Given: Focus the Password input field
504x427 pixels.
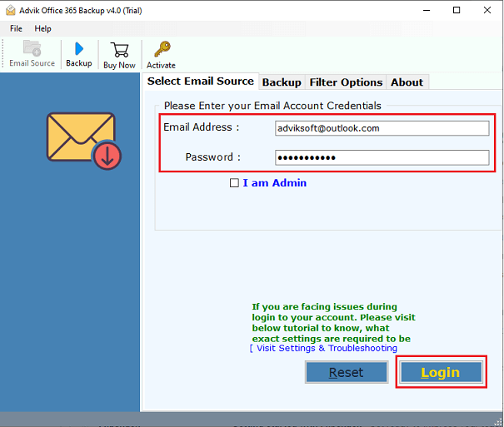Looking at the screenshot, I should click(382, 157).
